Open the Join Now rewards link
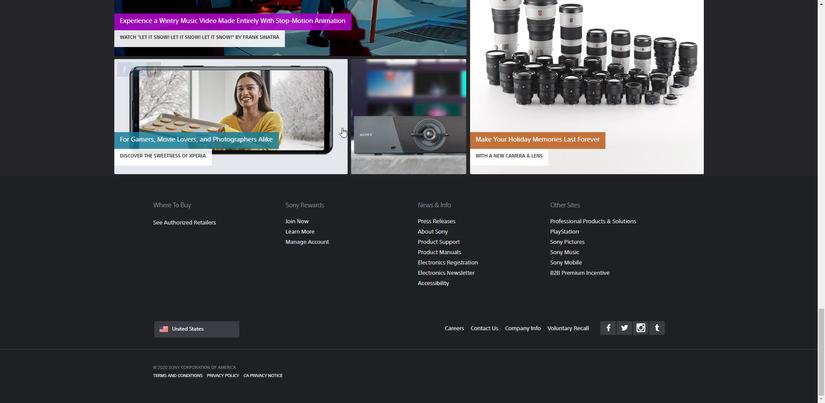The height and width of the screenshot is (403, 825). [x=297, y=221]
